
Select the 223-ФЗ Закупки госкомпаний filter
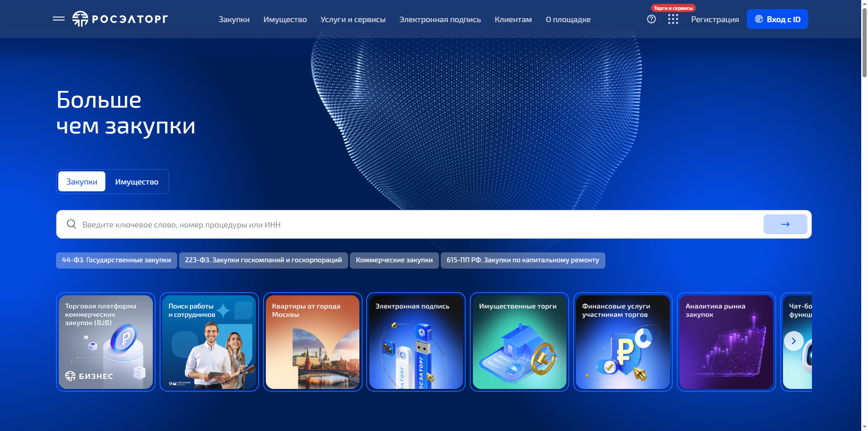point(264,260)
